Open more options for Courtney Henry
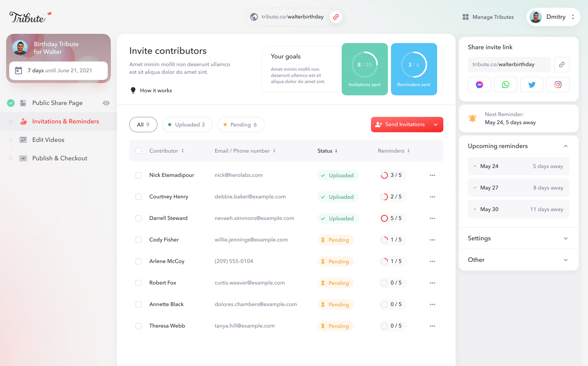The width and height of the screenshot is (588, 366). [433, 197]
